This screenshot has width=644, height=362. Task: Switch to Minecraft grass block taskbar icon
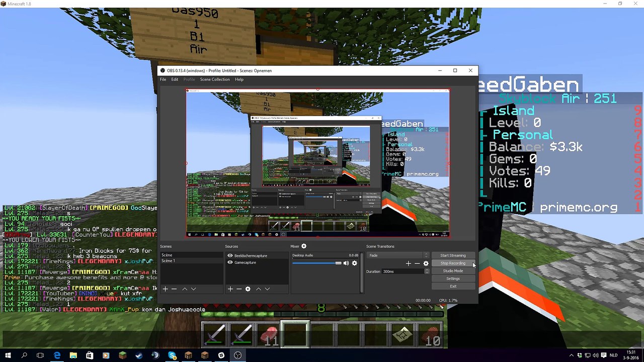click(123, 355)
